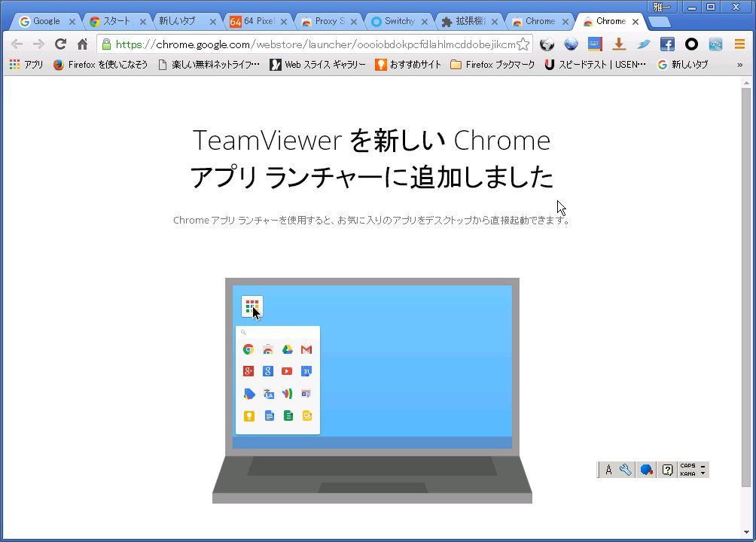Open the black circle extension icon
The height and width of the screenshot is (542, 756).
point(691,44)
